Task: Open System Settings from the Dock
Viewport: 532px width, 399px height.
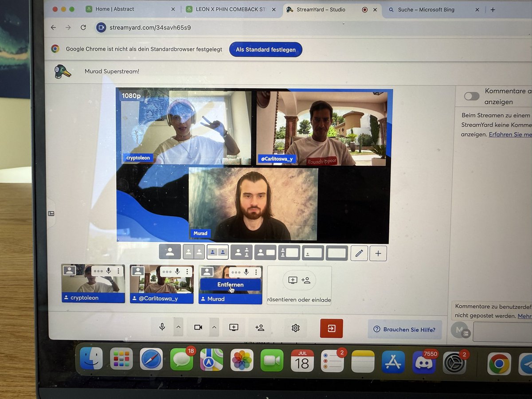Action: point(454,363)
